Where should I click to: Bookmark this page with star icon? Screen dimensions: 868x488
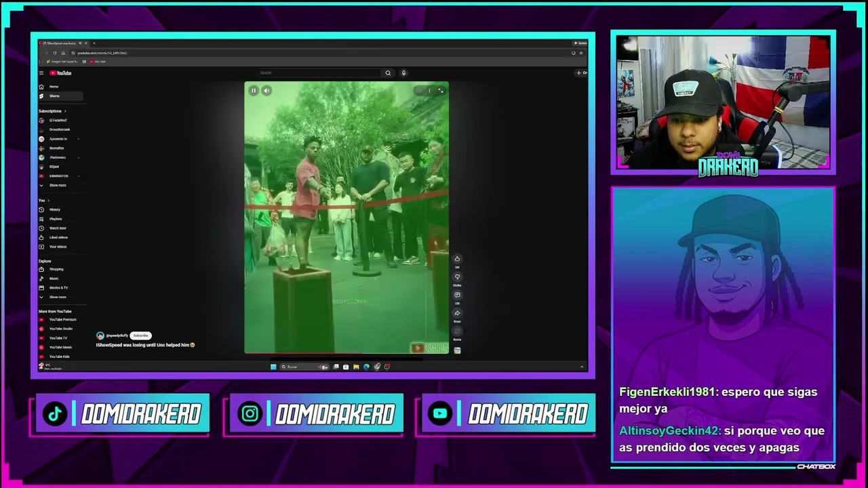click(x=580, y=53)
